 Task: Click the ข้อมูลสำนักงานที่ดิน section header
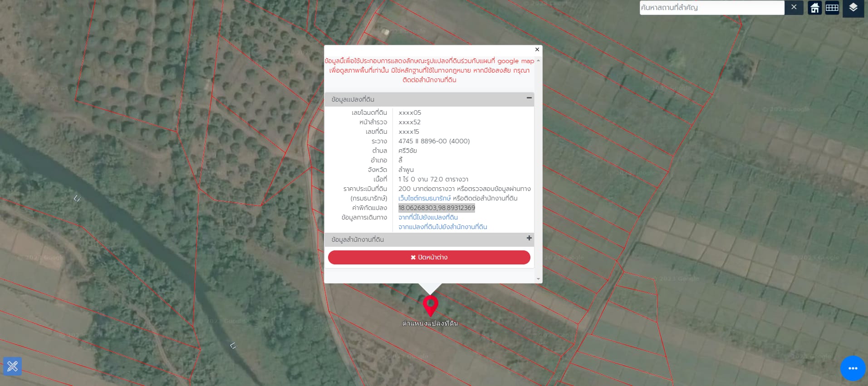click(429, 239)
